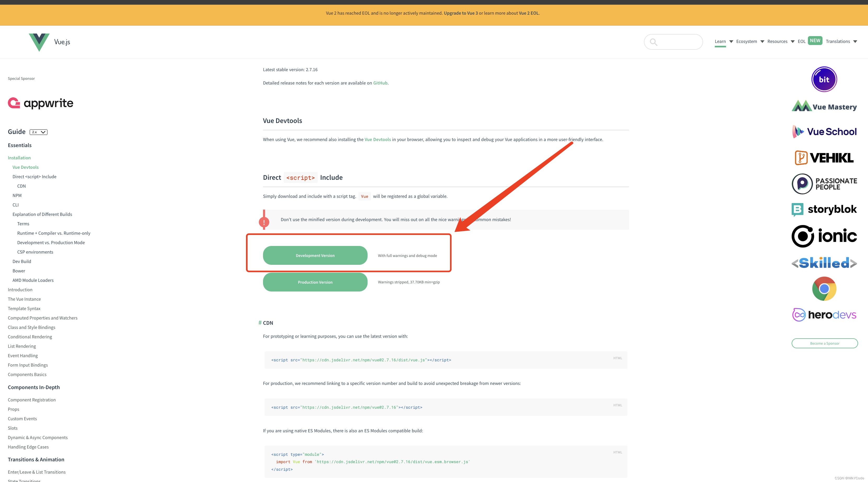This screenshot has height=482, width=868.
Task: Open the herodevs sponsor logo
Action: 824,315
